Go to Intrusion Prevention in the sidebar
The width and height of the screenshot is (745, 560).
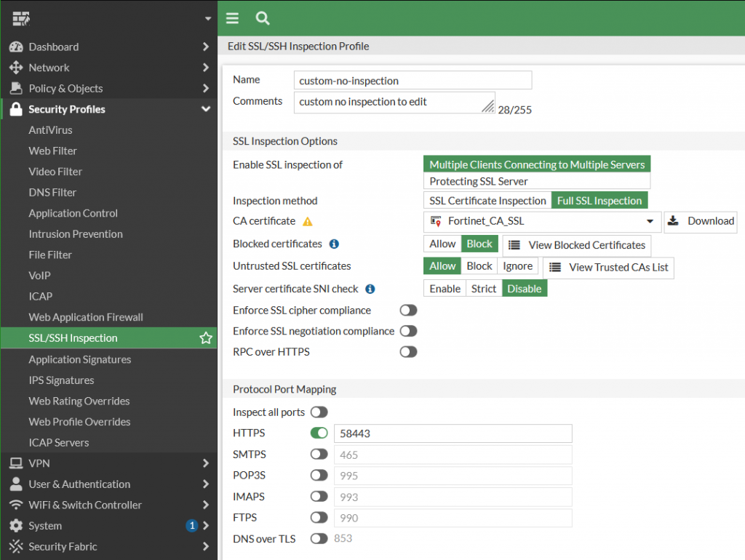pyautogui.click(x=76, y=234)
